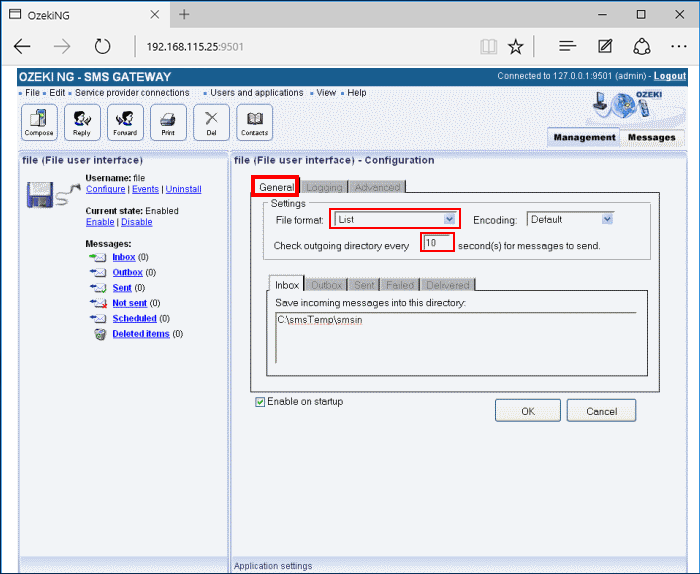The height and width of the screenshot is (574, 700).
Task: Open the Outbox messages link
Action: [x=128, y=273]
